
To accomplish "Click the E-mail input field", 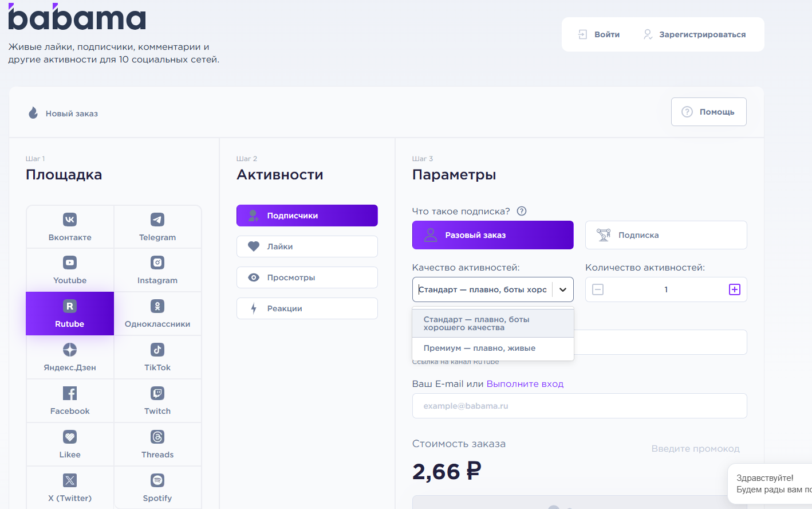I will point(580,406).
